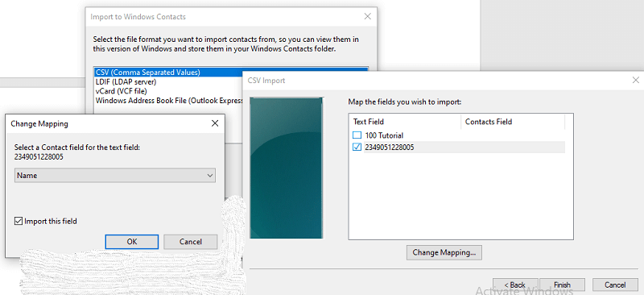Click the Change Mapping... button
The height and width of the screenshot is (295, 644).
(444, 252)
